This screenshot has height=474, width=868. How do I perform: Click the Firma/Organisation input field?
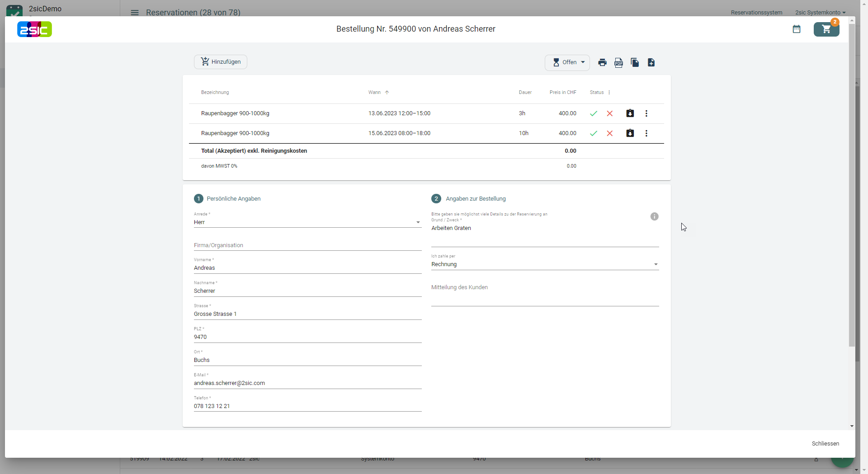pos(307,245)
